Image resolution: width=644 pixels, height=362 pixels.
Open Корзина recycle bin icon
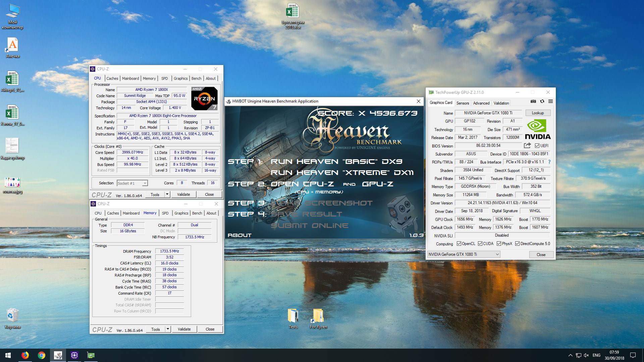pyautogui.click(x=12, y=318)
